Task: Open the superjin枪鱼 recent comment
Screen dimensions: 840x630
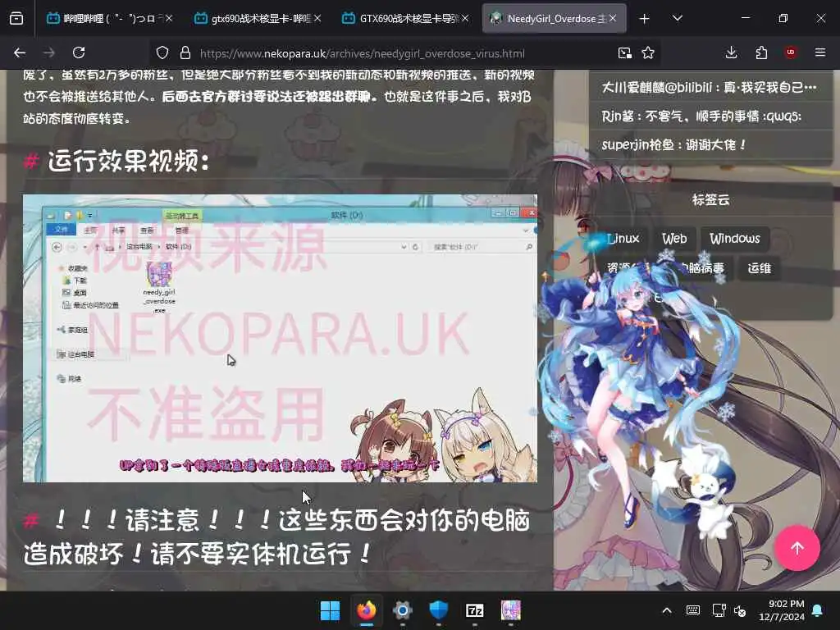Action: [x=673, y=144]
